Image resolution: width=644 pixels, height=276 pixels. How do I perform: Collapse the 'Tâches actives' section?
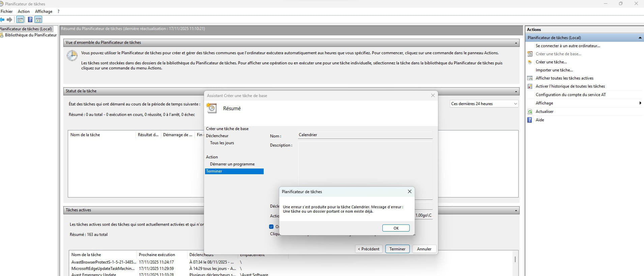tap(516, 210)
